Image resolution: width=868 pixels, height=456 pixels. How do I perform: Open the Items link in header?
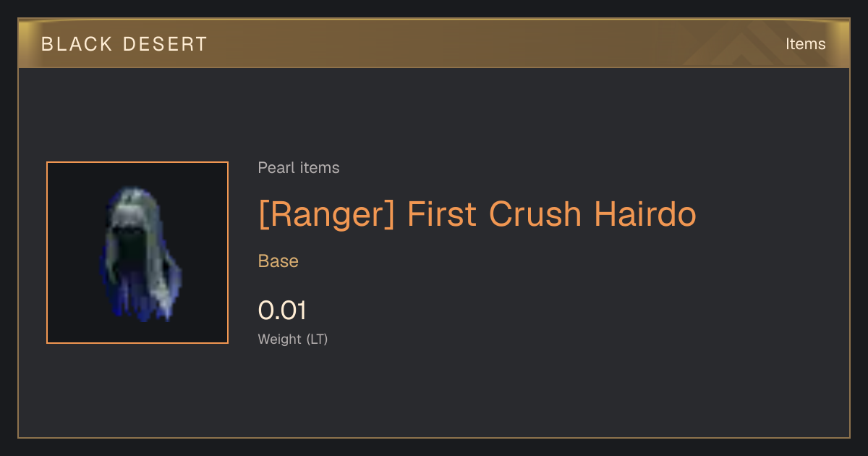[x=805, y=44]
